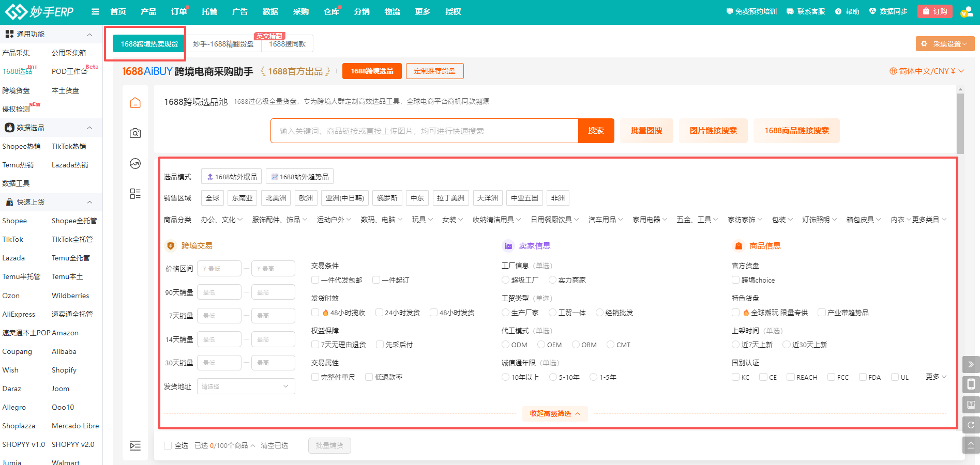Choose OEM radio button
980x465 pixels.
(541, 345)
